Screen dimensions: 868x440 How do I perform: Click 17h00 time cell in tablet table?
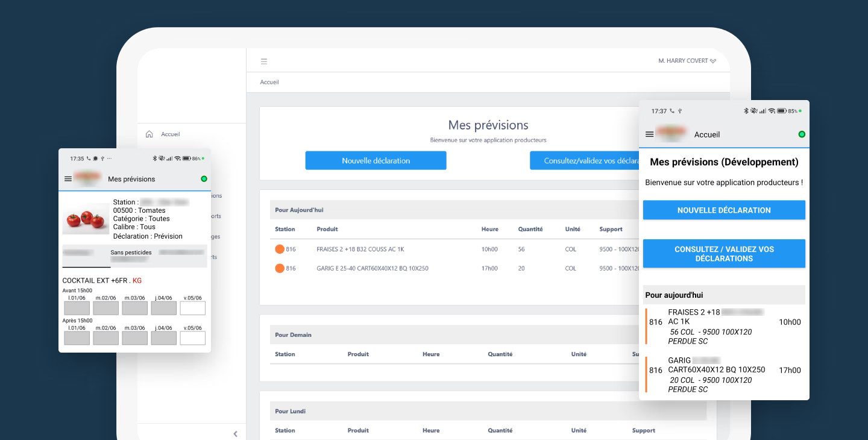pyautogui.click(x=489, y=268)
